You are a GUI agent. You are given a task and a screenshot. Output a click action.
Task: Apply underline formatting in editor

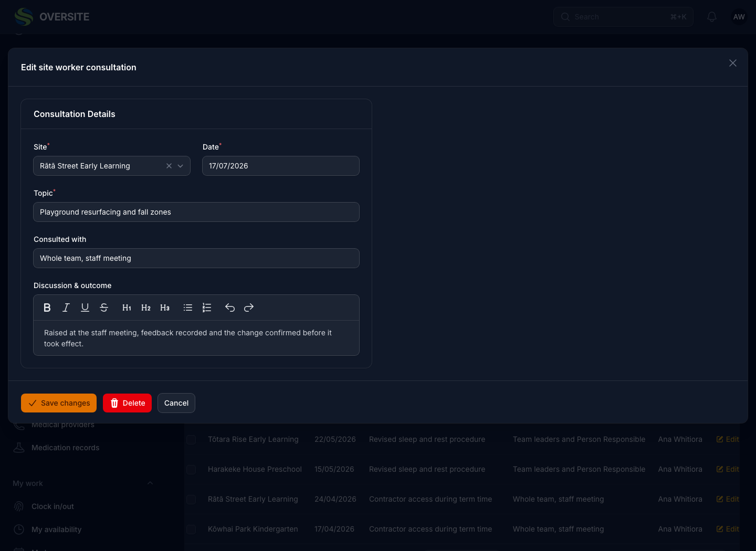[85, 308]
